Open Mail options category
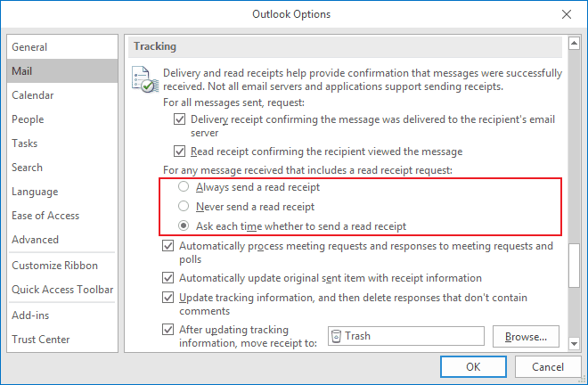Image resolution: width=588 pixels, height=385 pixels. tap(62, 71)
